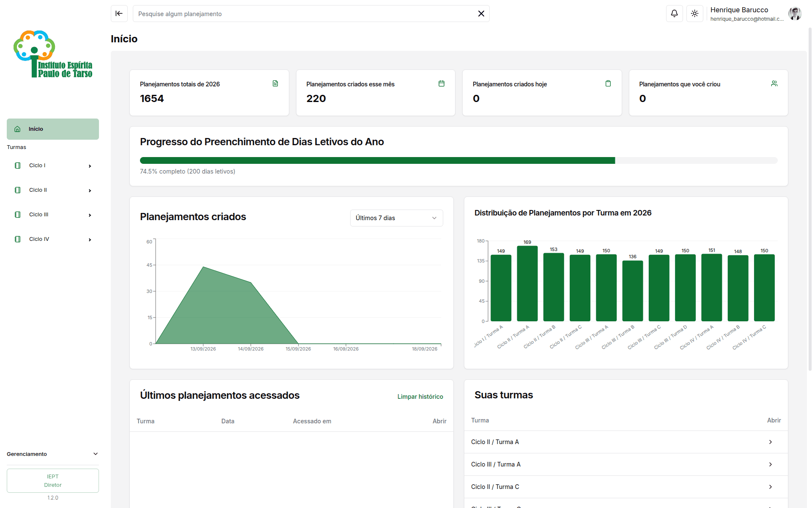Screen dimensions: 812x508
Task: Click Ciclo I notebook icon
Action: (17, 166)
